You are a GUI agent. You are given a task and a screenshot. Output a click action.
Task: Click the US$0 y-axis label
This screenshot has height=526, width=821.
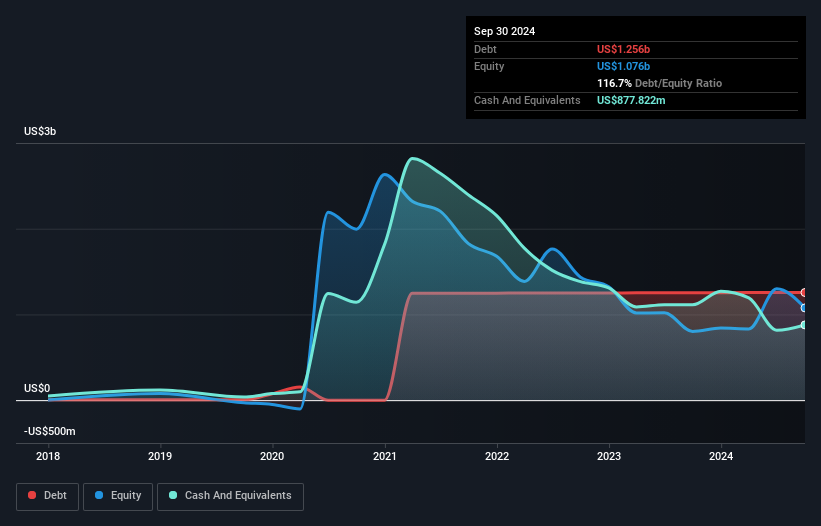tap(37, 388)
